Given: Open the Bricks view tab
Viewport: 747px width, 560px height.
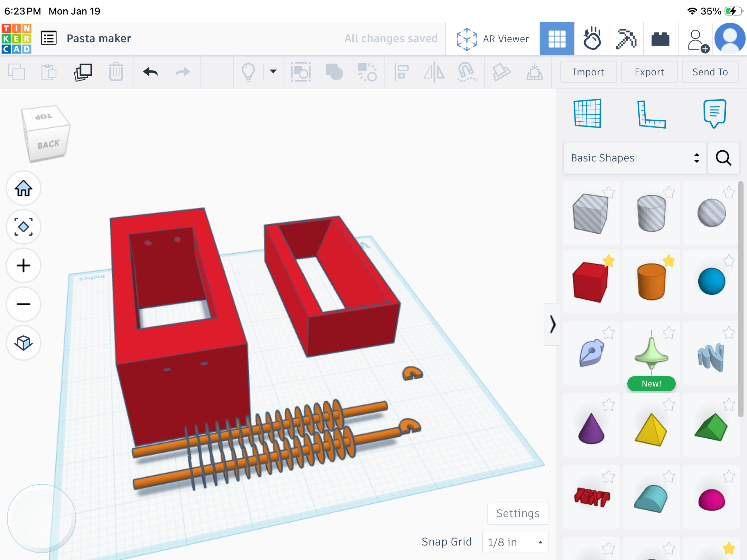Looking at the screenshot, I should [661, 39].
